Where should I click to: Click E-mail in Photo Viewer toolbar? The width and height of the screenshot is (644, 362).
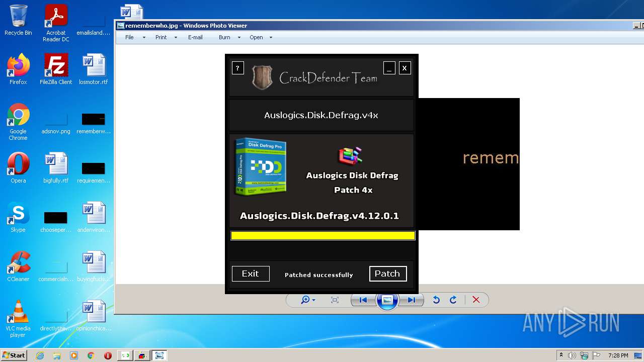[195, 37]
